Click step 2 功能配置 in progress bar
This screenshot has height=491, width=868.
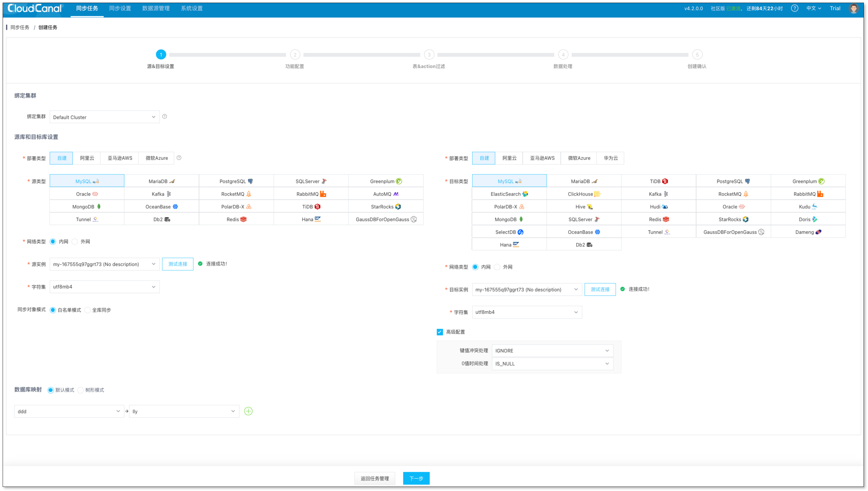295,54
